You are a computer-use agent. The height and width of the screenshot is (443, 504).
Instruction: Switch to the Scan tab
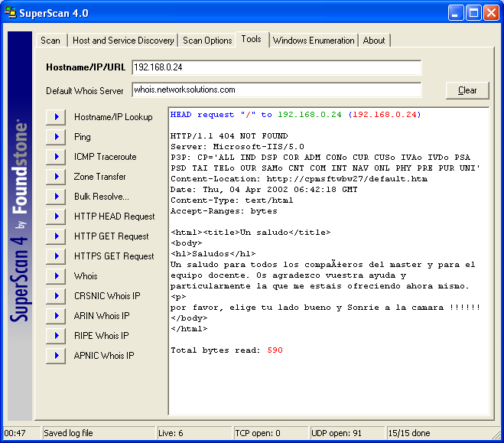[x=50, y=41]
